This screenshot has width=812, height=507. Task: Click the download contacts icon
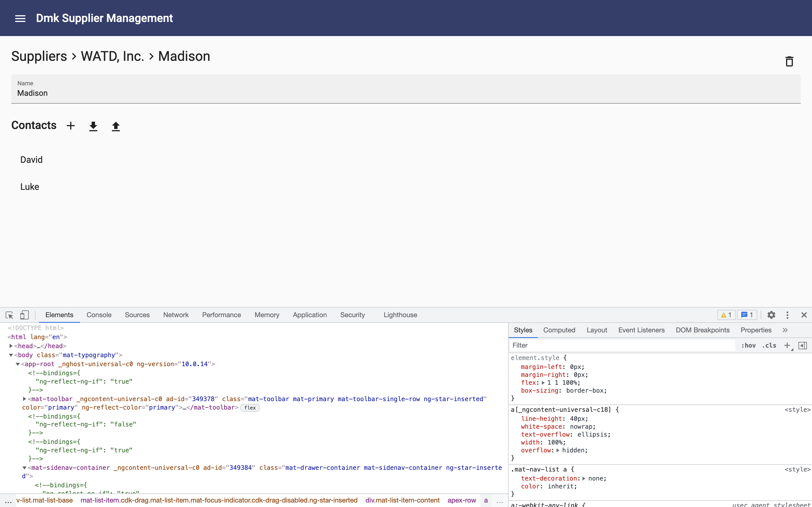coord(94,126)
